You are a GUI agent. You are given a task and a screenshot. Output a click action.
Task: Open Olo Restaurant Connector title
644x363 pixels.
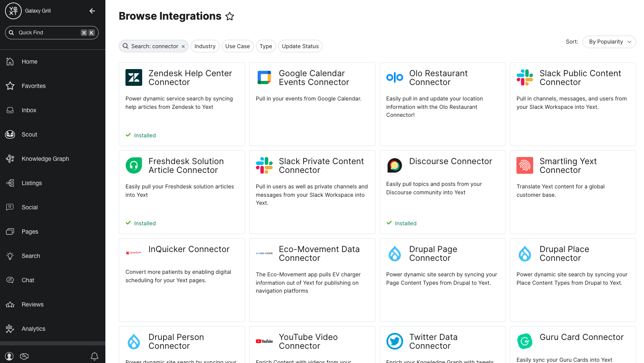438,78
